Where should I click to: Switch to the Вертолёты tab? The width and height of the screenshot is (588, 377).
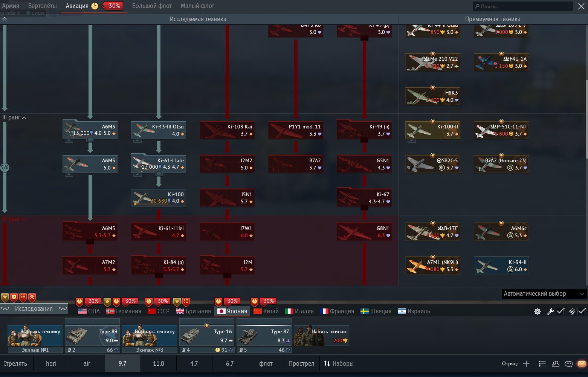(x=43, y=6)
